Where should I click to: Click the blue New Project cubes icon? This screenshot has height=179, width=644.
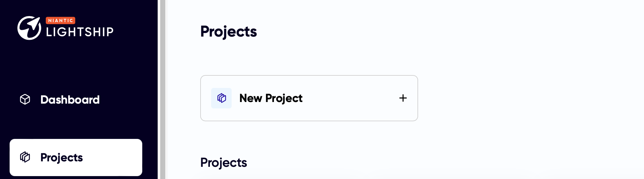point(221,98)
